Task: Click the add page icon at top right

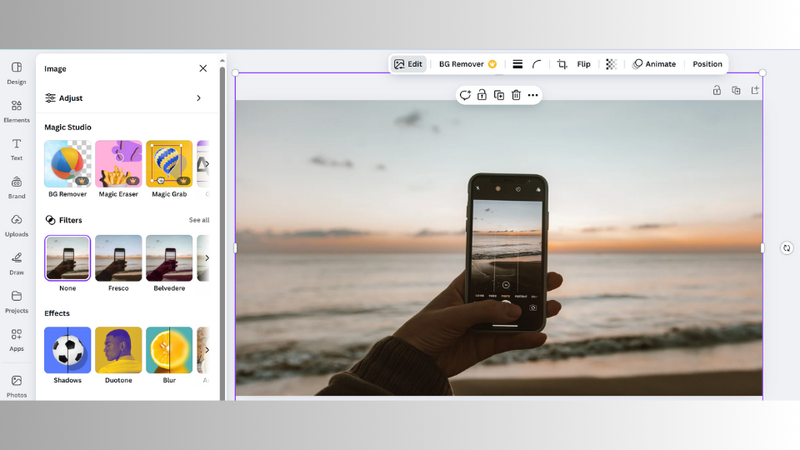Action: coord(755,90)
